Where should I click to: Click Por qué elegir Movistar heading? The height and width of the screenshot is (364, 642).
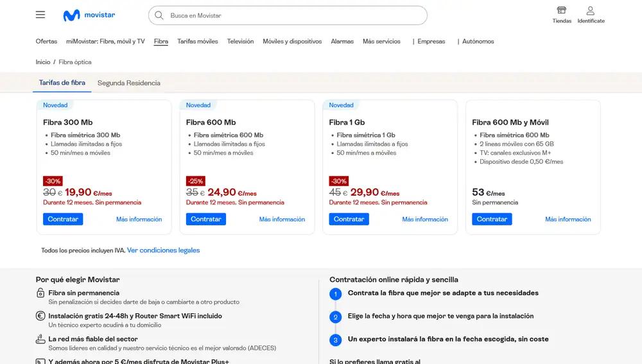pyautogui.click(x=78, y=280)
